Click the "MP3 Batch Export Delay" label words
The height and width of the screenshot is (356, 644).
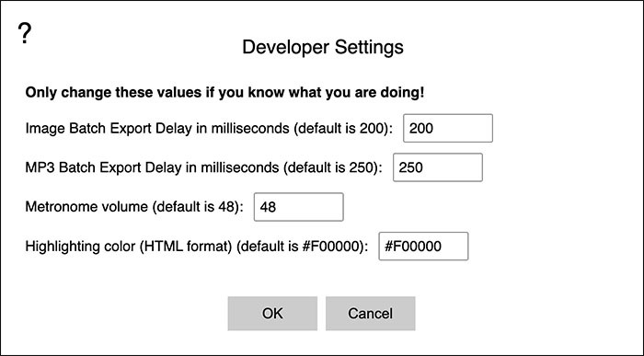coord(103,167)
